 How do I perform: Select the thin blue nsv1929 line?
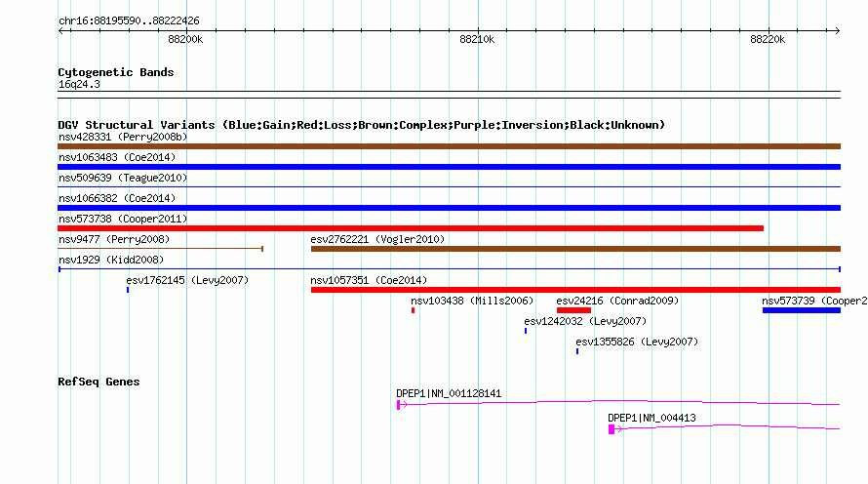click(449, 269)
